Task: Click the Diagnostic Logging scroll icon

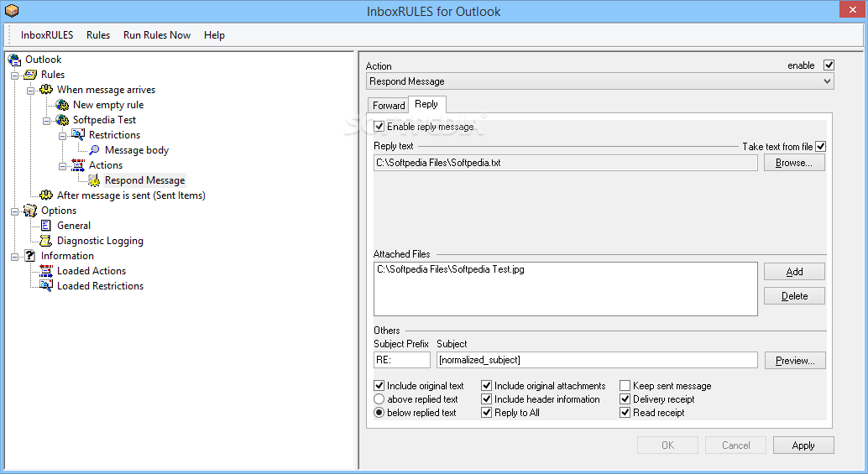Action: click(x=46, y=241)
